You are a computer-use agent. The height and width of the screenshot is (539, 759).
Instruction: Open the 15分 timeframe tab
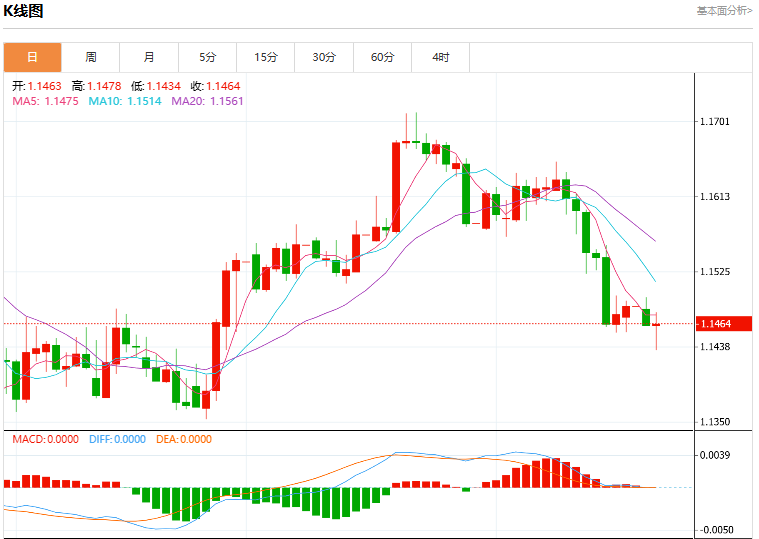pos(266,57)
